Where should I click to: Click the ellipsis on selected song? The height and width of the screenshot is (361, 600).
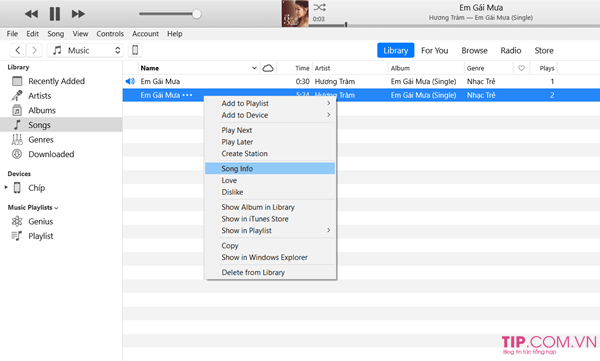tap(188, 95)
